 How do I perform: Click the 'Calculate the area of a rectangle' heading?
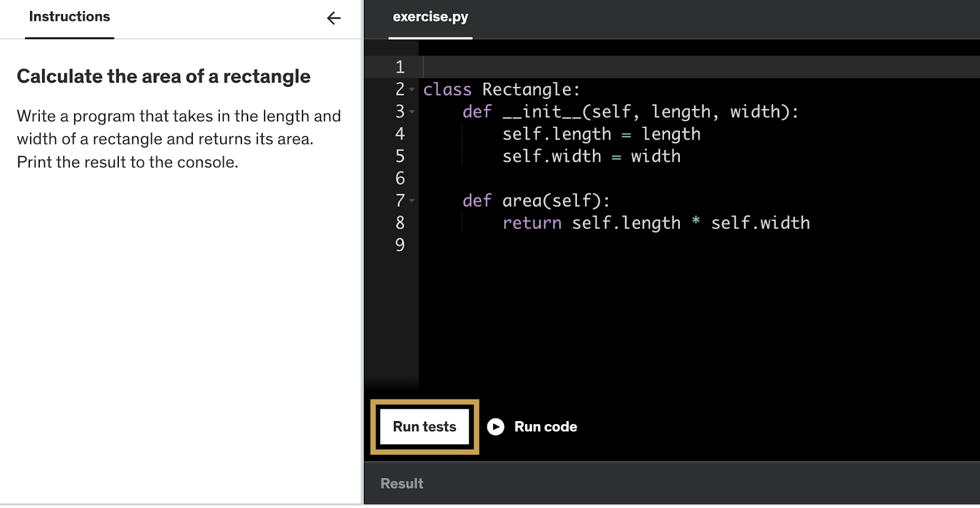[x=164, y=77]
